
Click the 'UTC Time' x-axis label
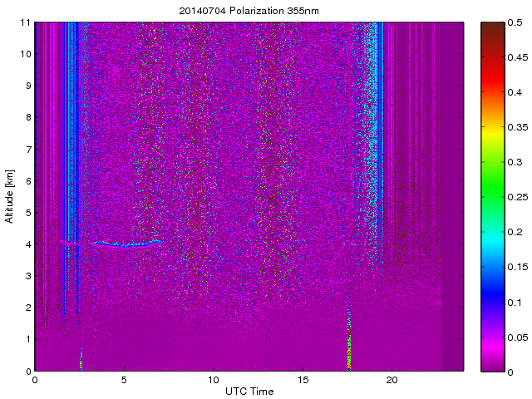coord(249,390)
